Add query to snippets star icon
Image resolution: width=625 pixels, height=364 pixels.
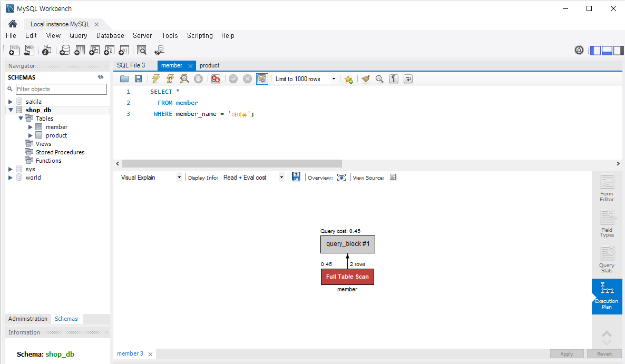coord(349,79)
